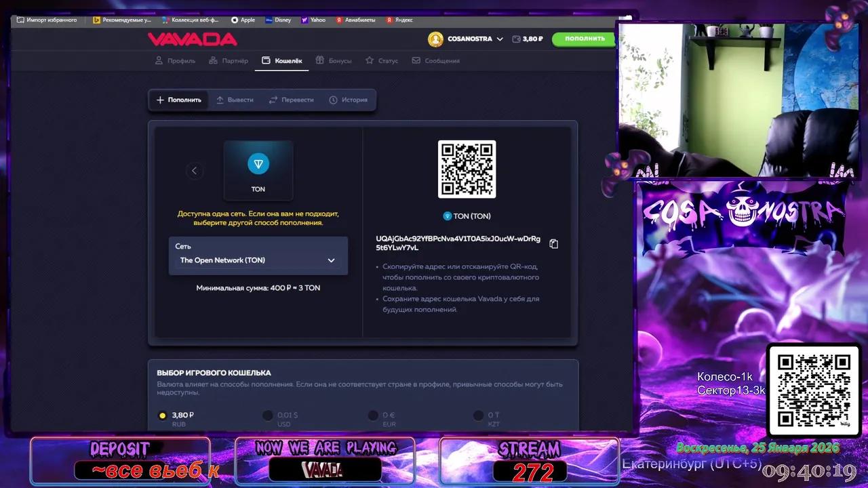The image size is (868, 488).
Task: Switch wallet currency to USD
Action: (x=268, y=415)
